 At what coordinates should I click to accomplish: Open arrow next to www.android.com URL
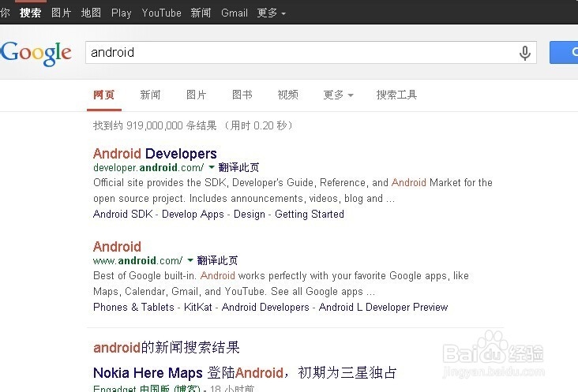click(x=190, y=260)
